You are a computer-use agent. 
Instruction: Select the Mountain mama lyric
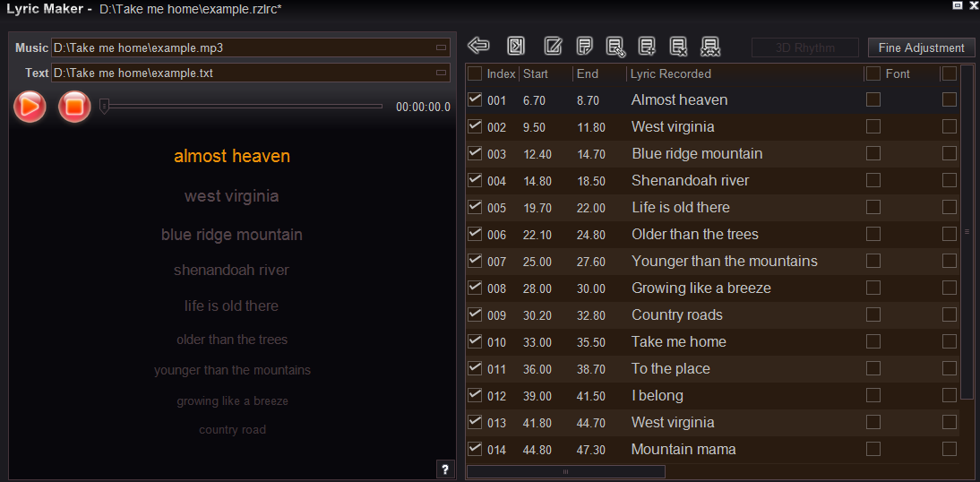click(683, 450)
